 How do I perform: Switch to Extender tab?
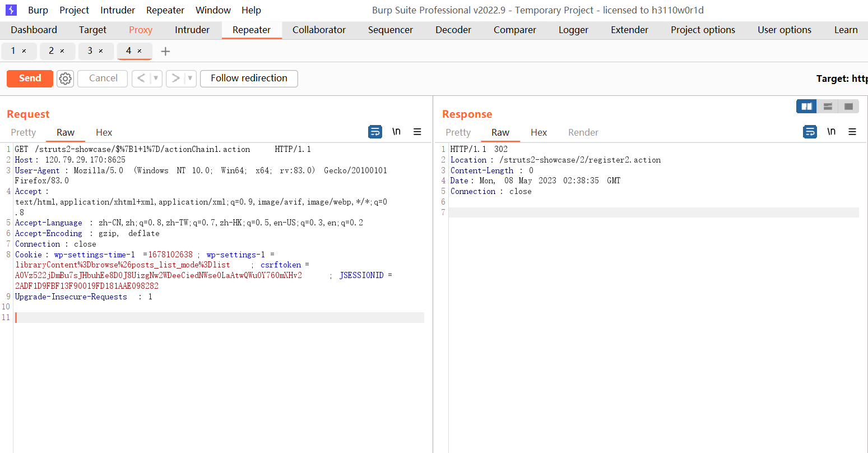coord(629,30)
